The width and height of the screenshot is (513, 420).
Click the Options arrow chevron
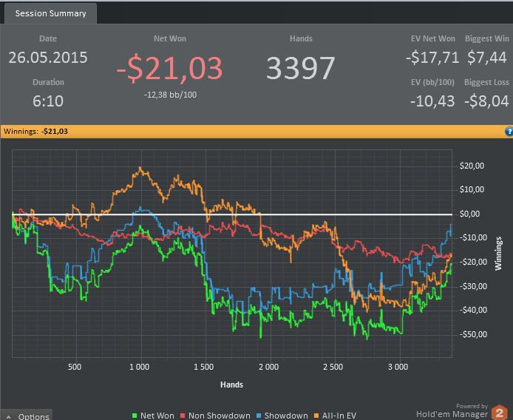[x=9, y=417]
